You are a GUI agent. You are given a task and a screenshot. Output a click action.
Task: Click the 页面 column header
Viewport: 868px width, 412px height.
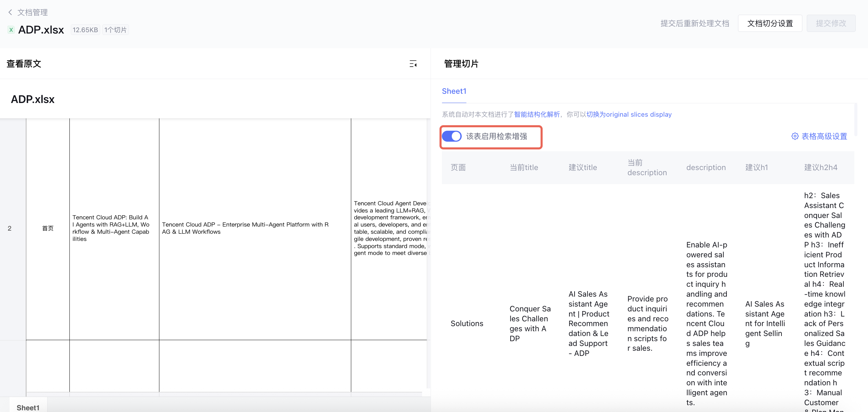pyautogui.click(x=458, y=167)
